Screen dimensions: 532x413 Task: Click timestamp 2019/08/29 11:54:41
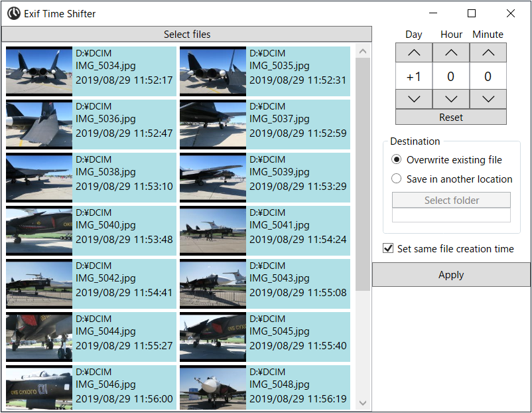tap(124, 293)
